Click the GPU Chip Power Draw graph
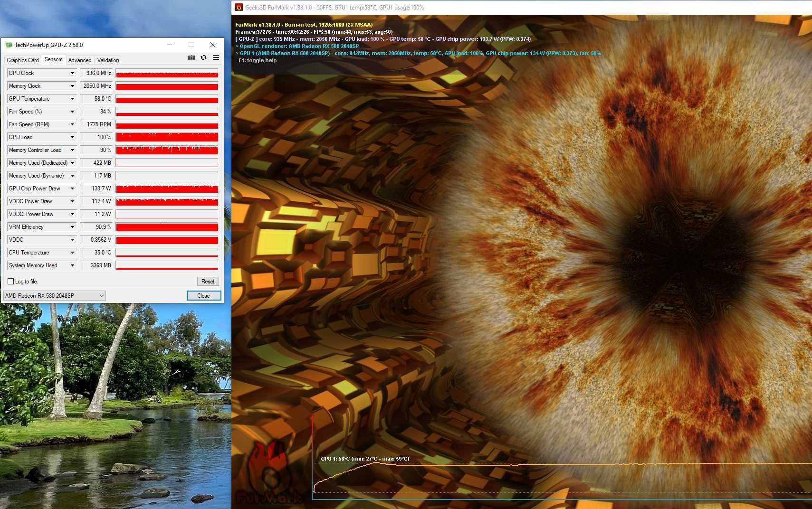This screenshot has height=509, width=812. pos(167,189)
